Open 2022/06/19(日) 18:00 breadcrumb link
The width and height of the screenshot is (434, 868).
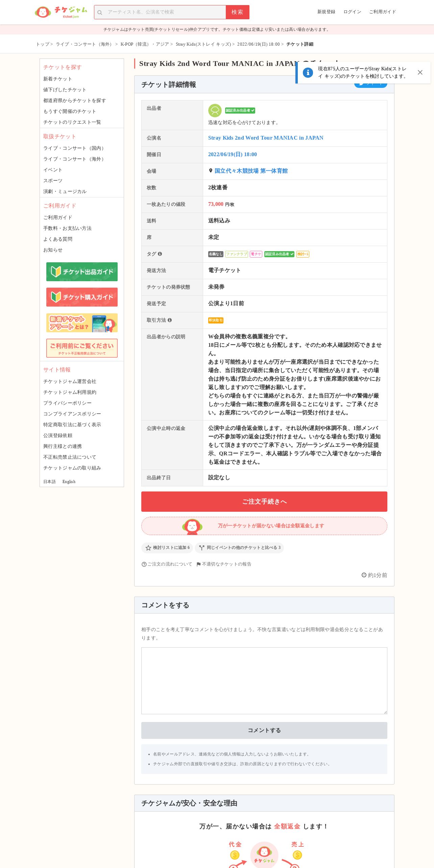point(258,44)
